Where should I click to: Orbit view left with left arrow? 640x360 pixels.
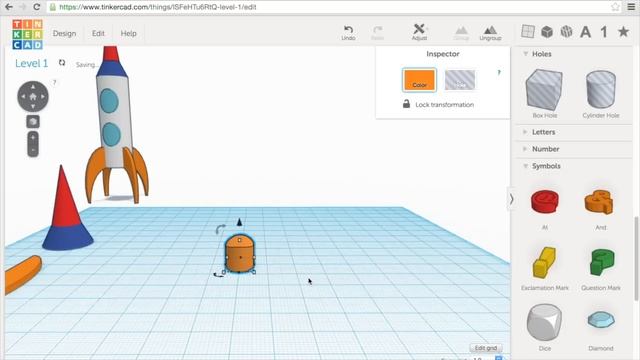coord(23,97)
